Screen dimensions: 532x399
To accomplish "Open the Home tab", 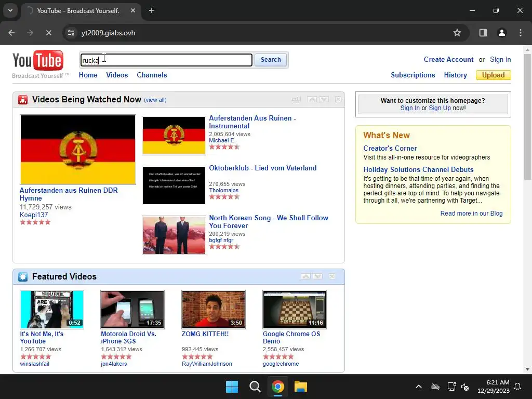I will 88,75.
